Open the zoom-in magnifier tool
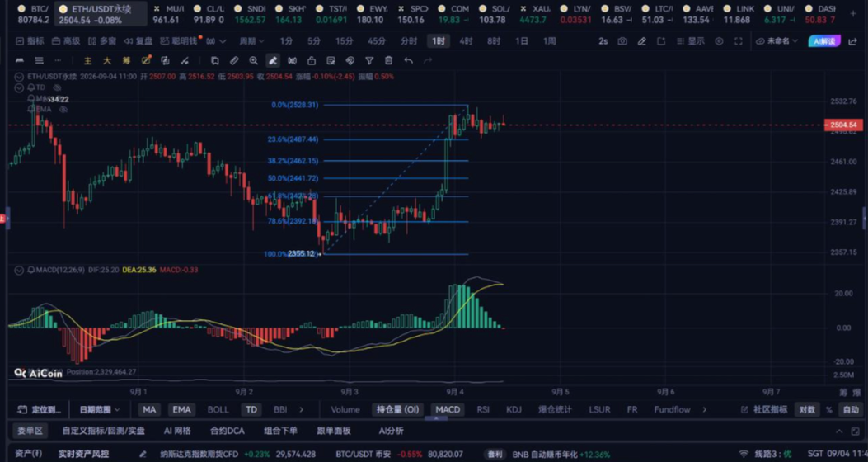This screenshot has width=868, height=462. click(x=254, y=61)
